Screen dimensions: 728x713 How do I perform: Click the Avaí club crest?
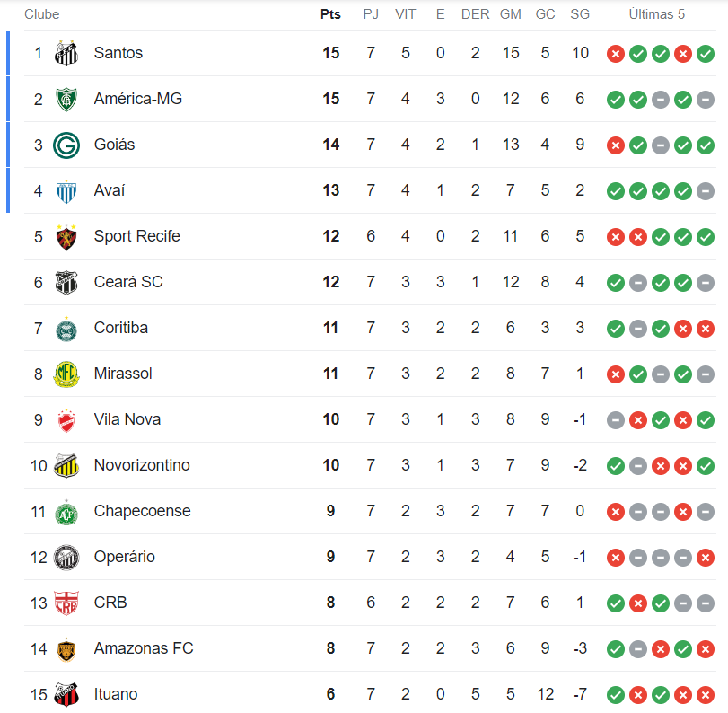tap(66, 190)
